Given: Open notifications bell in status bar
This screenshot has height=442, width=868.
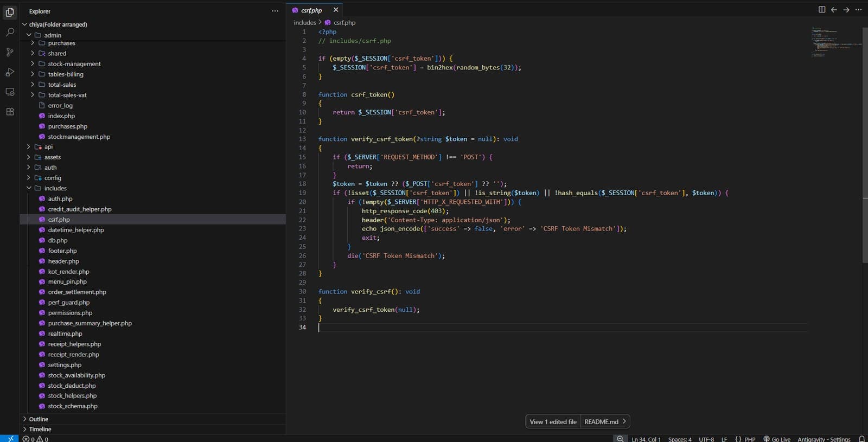Looking at the screenshot, I should click(861, 439).
